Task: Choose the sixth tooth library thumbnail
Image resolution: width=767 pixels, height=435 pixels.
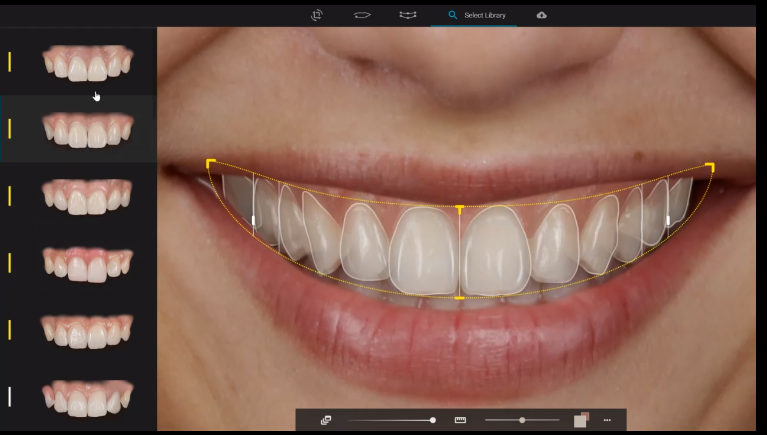Action: tap(88, 398)
